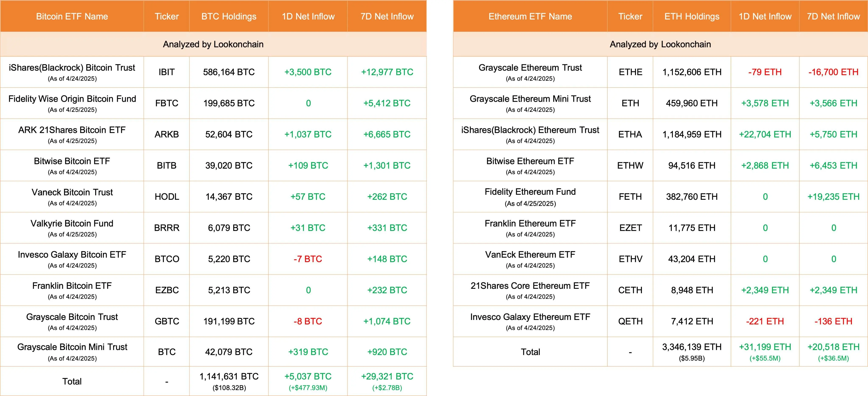
Task: Open the Fidelity Wise Origin Bitcoin Fund entry
Action: pos(72,99)
